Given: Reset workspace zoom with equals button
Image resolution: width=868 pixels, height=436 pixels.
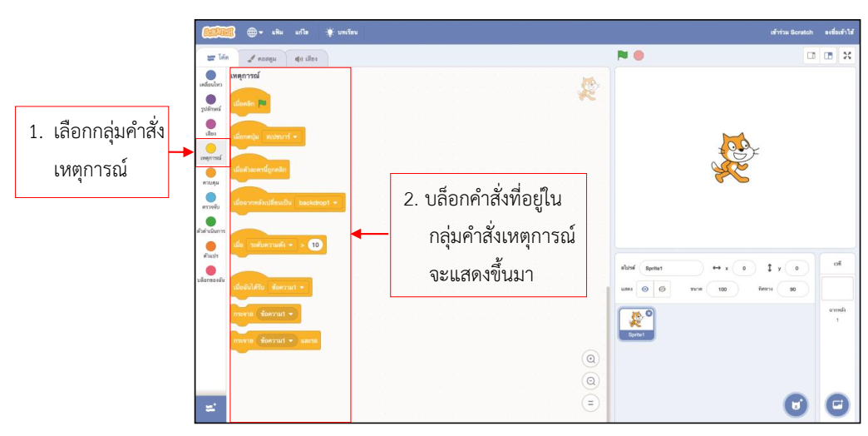Looking at the screenshot, I should [591, 403].
